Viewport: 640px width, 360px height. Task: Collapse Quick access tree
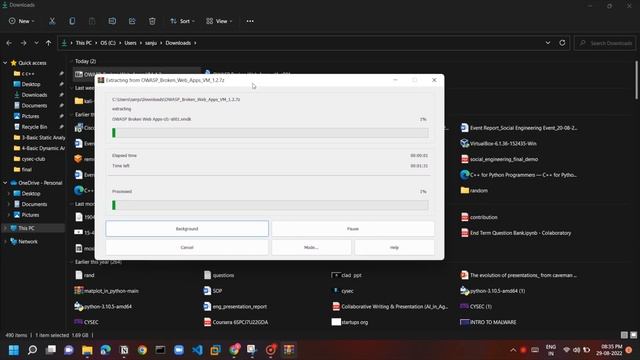point(5,63)
